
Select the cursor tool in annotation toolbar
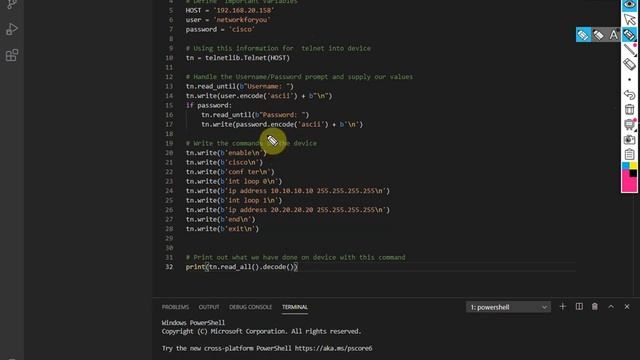pyautogui.click(x=630, y=19)
